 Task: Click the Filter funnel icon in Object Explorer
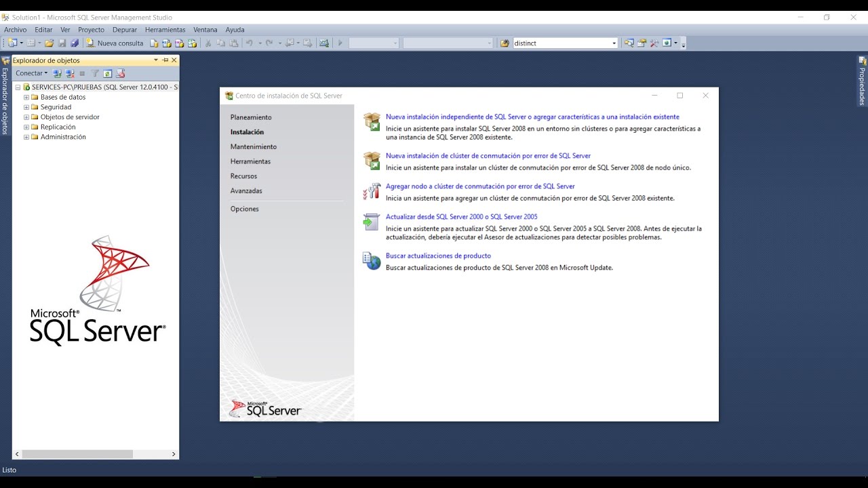(96, 73)
